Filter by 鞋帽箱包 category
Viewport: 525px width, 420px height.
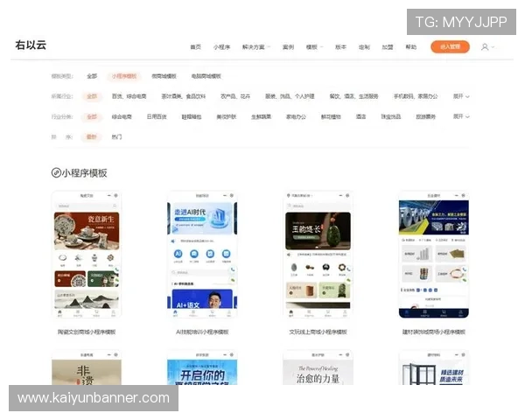191,116
